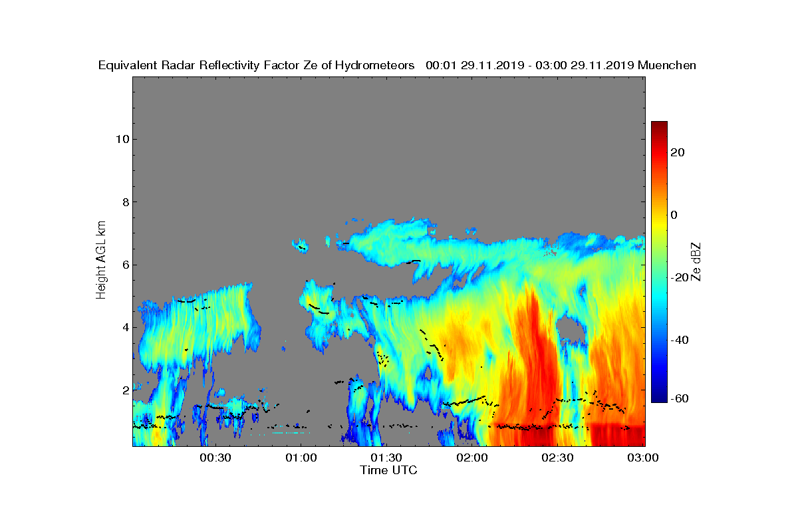Click the "Ze dBZ" colorbar label

696,262
